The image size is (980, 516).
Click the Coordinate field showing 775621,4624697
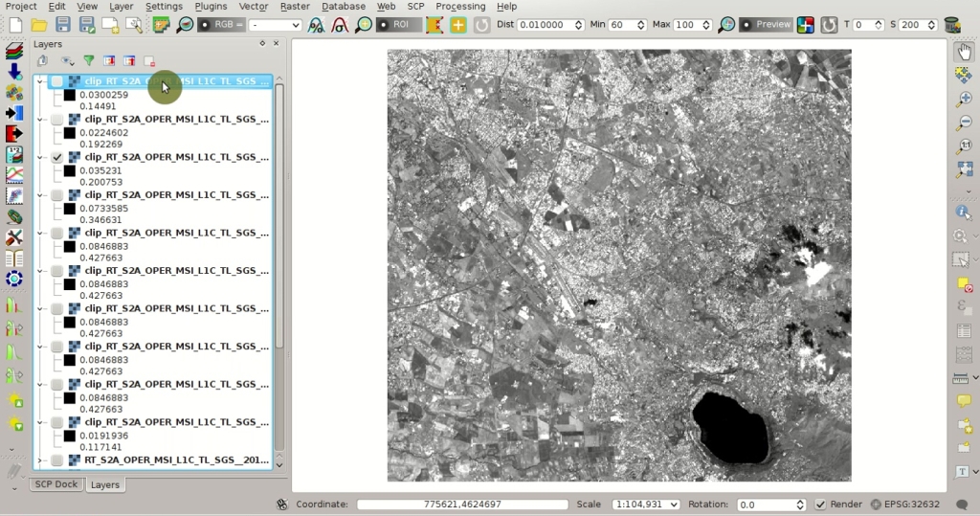[462, 505]
